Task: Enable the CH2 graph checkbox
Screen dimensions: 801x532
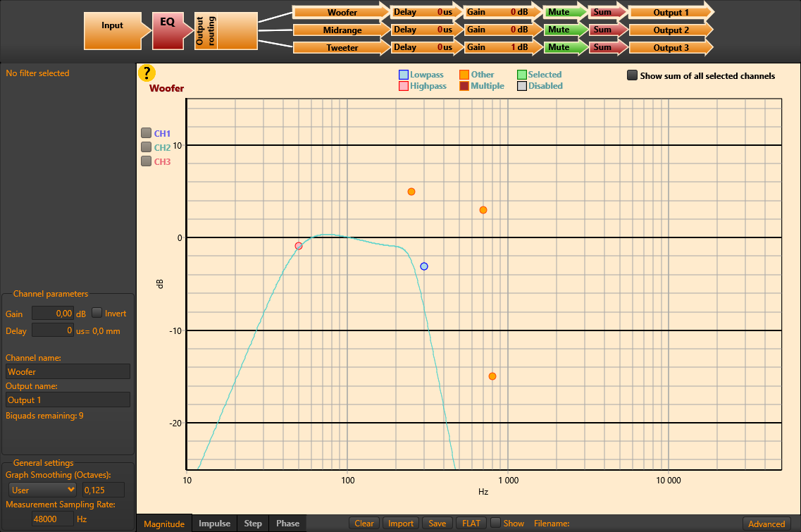Action: point(146,147)
